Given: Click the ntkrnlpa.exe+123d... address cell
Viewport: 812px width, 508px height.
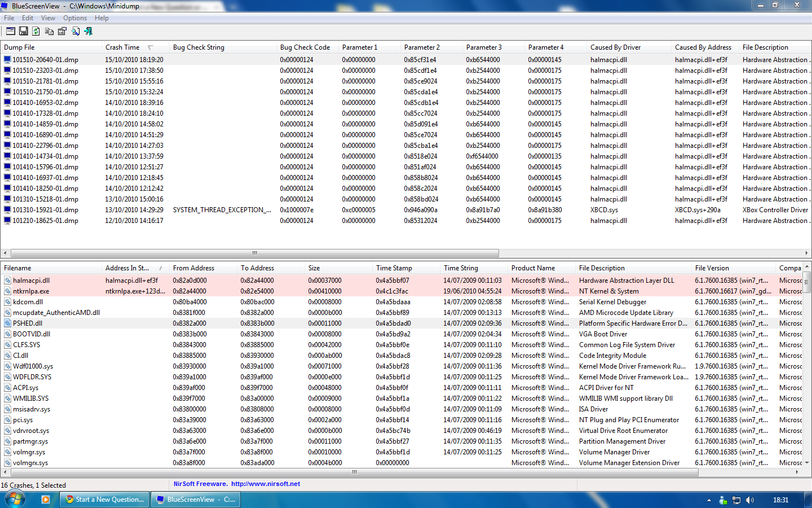Looking at the screenshot, I should coord(135,291).
